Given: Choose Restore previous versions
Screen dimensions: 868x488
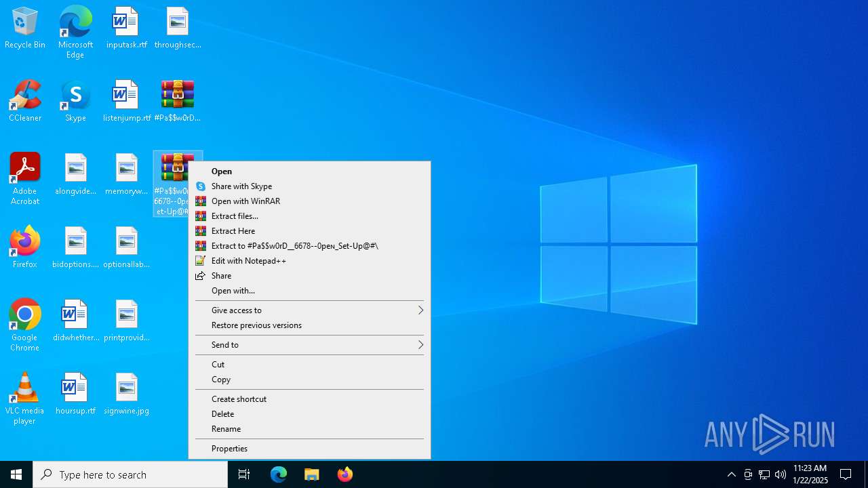Looking at the screenshot, I should [309, 325].
